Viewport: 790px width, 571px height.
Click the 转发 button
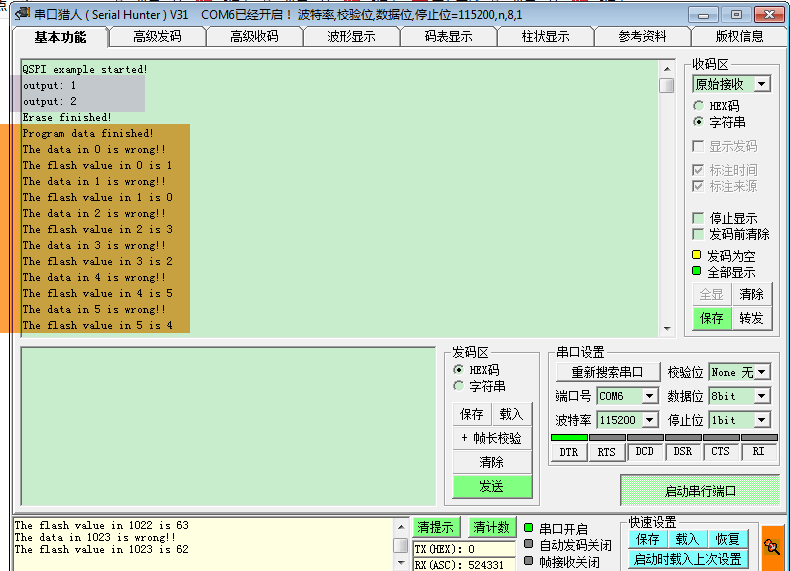(x=751, y=319)
